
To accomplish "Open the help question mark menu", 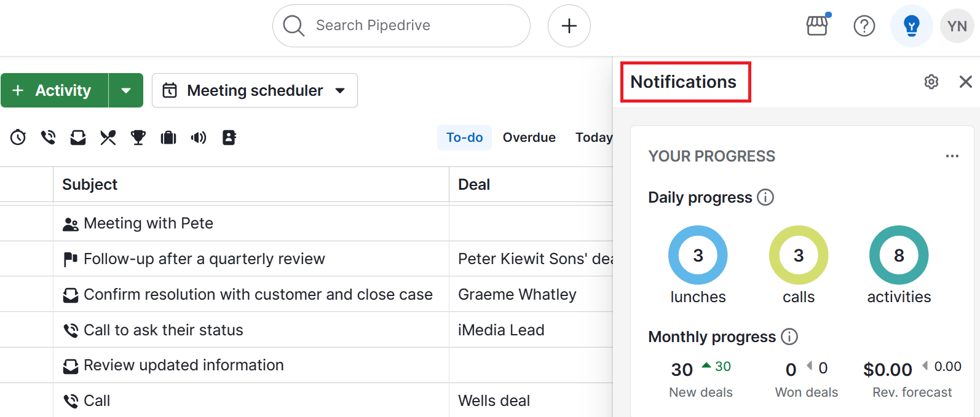I will coord(864,26).
